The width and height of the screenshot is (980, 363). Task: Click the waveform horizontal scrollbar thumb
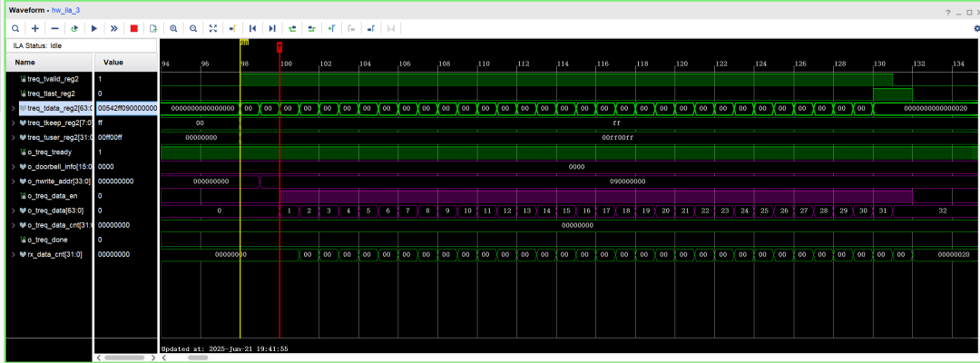click(198, 358)
